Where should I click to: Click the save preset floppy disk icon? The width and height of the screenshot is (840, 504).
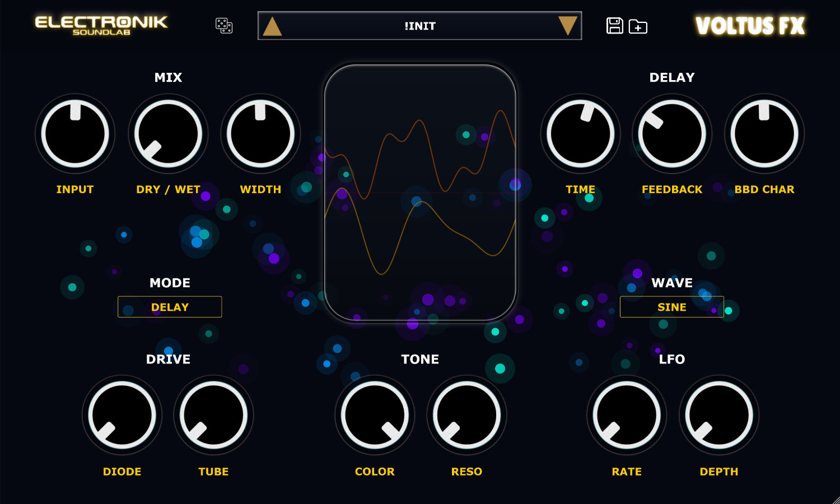615,26
